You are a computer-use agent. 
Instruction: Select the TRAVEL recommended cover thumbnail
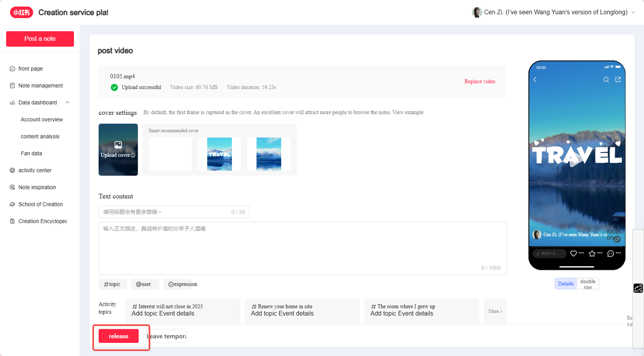coord(219,154)
